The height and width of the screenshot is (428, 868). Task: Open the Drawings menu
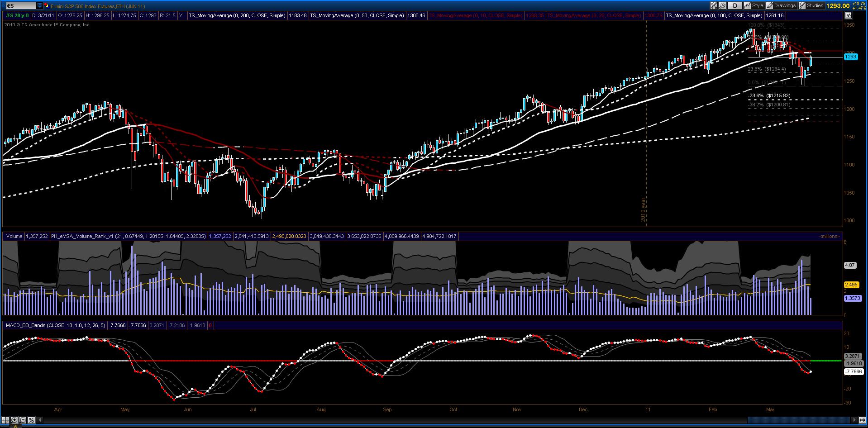pyautogui.click(x=781, y=5)
